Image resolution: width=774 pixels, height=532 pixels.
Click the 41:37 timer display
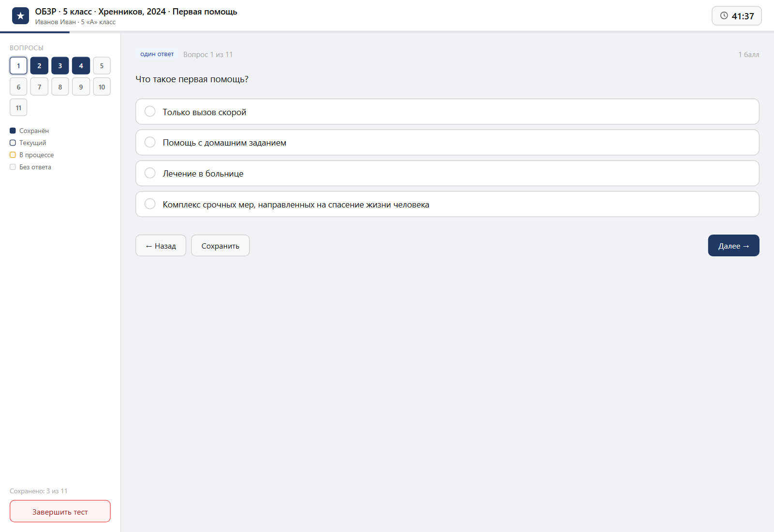pos(737,16)
